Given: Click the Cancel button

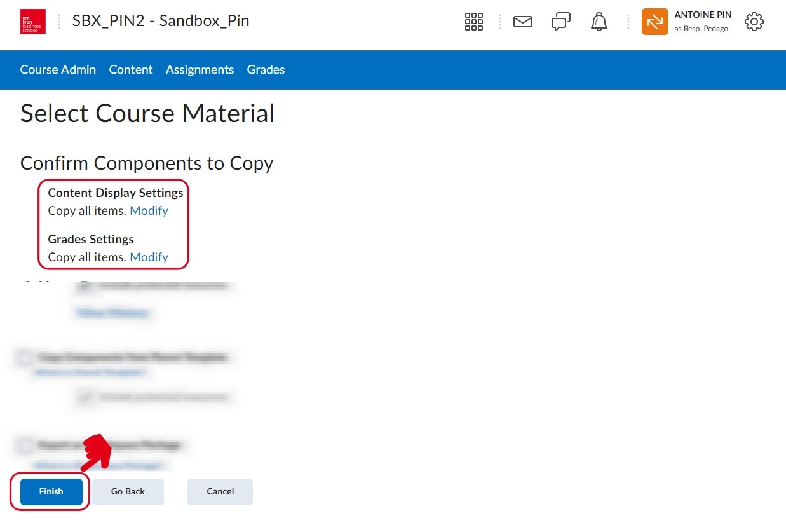Looking at the screenshot, I should (220, 491).
